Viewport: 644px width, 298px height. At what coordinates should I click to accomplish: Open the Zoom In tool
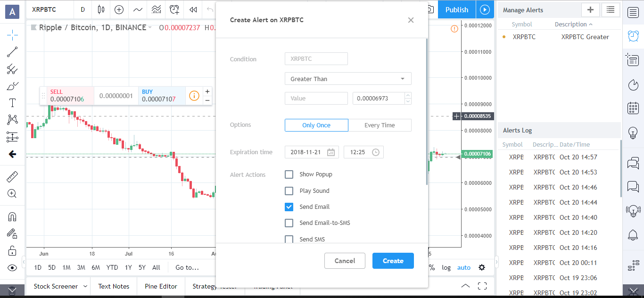point(12,193)
